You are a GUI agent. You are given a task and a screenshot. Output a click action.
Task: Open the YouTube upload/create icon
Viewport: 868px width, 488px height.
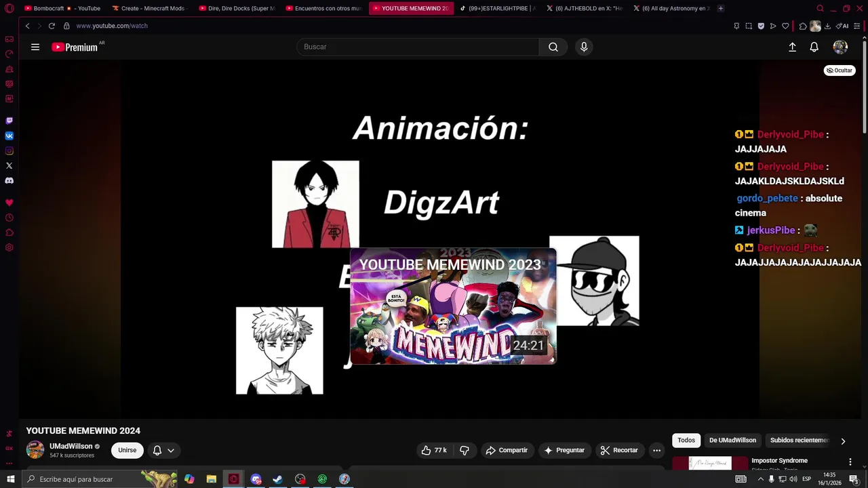(x=792, y=47)
